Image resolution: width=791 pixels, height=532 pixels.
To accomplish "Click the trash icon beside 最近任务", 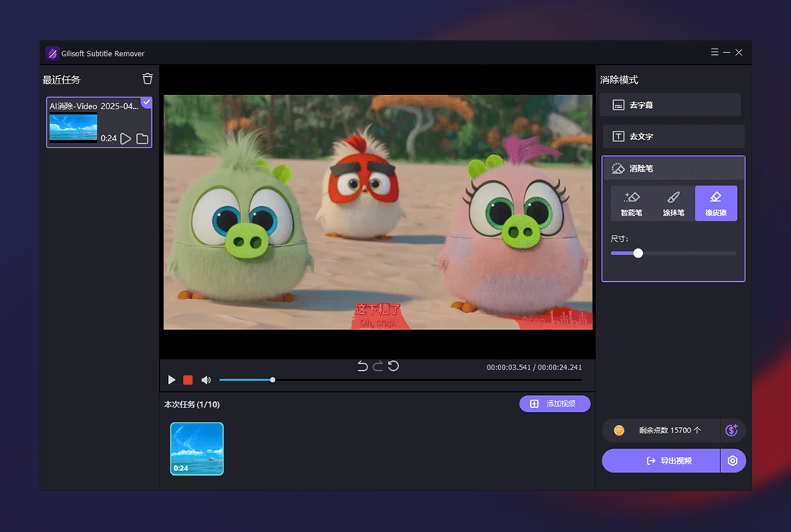I will click(x=148, y=79).
